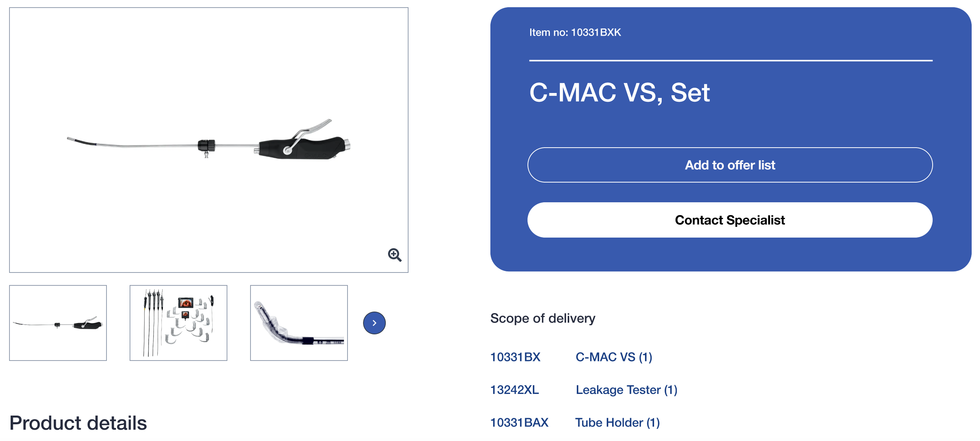Open the C-MAC VS (1) link
The height and width of the screenshot is (441, 980).
click(x=614, y=357)
